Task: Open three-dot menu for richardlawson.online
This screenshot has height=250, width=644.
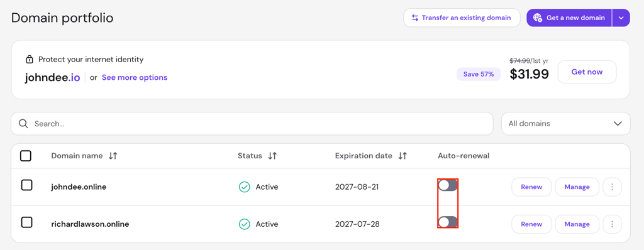Action: [613, 224]
